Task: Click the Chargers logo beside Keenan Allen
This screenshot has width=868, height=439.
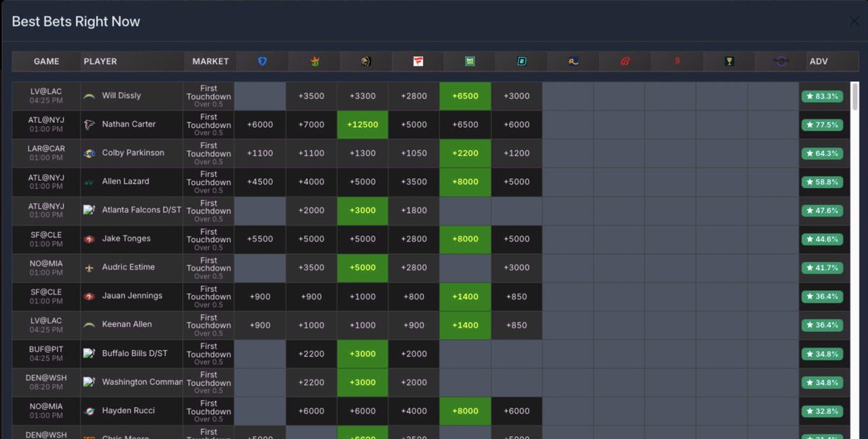Action: pos(90,325)
